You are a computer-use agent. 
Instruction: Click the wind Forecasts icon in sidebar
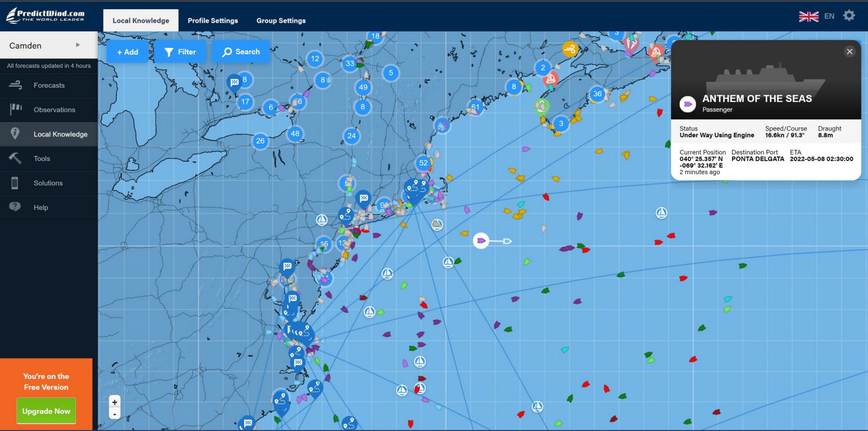pyautogui.click(x=16, y=85)
